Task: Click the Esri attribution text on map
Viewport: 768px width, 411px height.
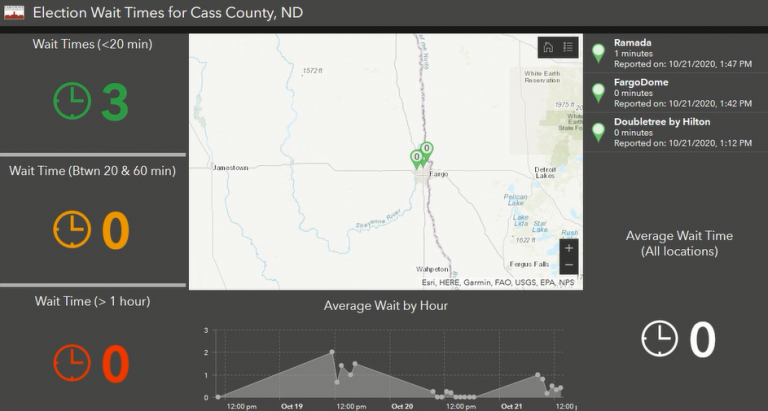Action: pos(498,283)
